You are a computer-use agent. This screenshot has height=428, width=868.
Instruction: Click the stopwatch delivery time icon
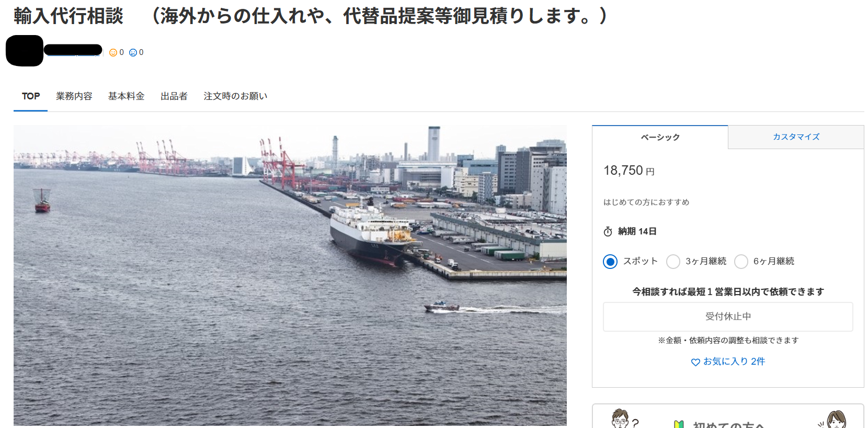pos(608,231)
